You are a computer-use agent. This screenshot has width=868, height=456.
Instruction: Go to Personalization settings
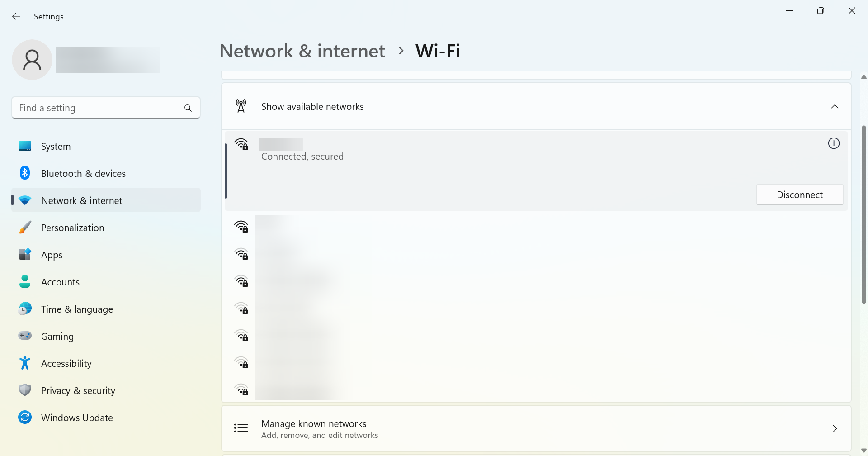72,228
